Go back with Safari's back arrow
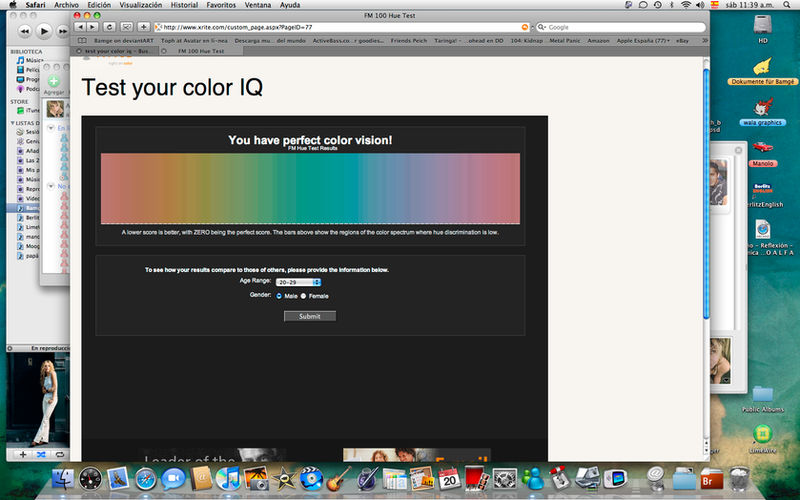This screenshot has height=500, width=800. pyautogui.click(x=80, y=27)
